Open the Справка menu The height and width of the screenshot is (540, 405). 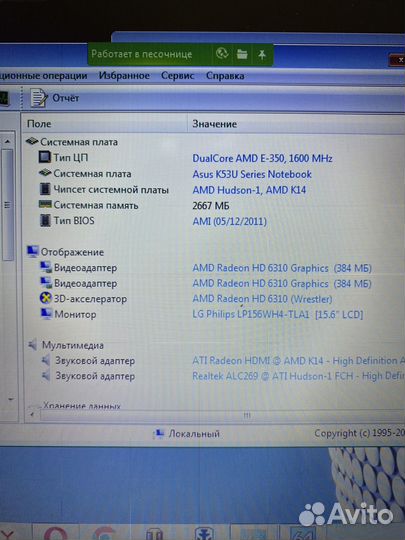pyautogui.click(x=225, y=76)
